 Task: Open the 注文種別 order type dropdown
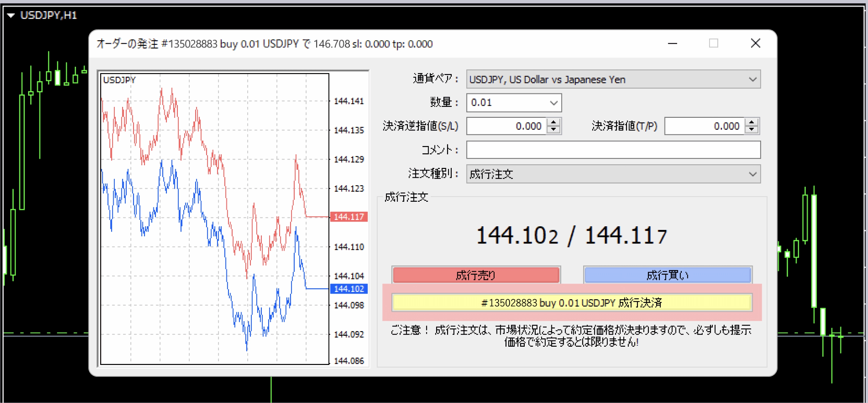coord(752,174)
